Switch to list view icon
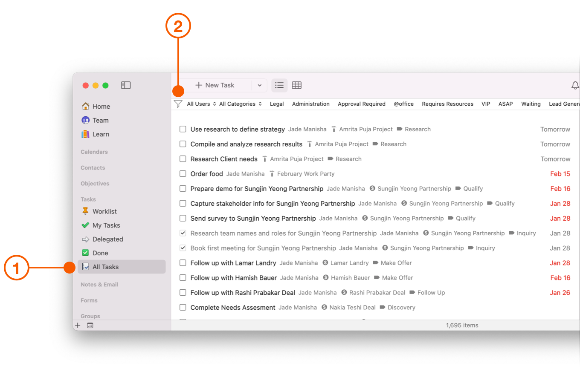Image resolution: width=580 pixels, height=392 pixels. (x=279, y=85)
